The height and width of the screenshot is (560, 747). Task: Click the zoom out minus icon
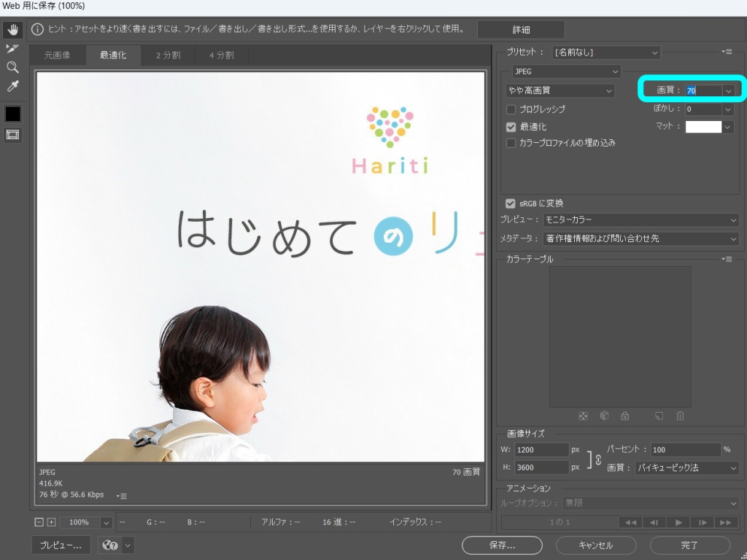pyautogui.click(x=39, y=522)
